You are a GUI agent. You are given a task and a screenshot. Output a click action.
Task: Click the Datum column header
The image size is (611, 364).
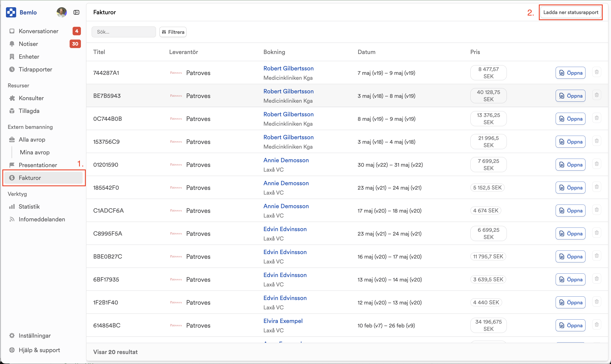tap(366, 52)
